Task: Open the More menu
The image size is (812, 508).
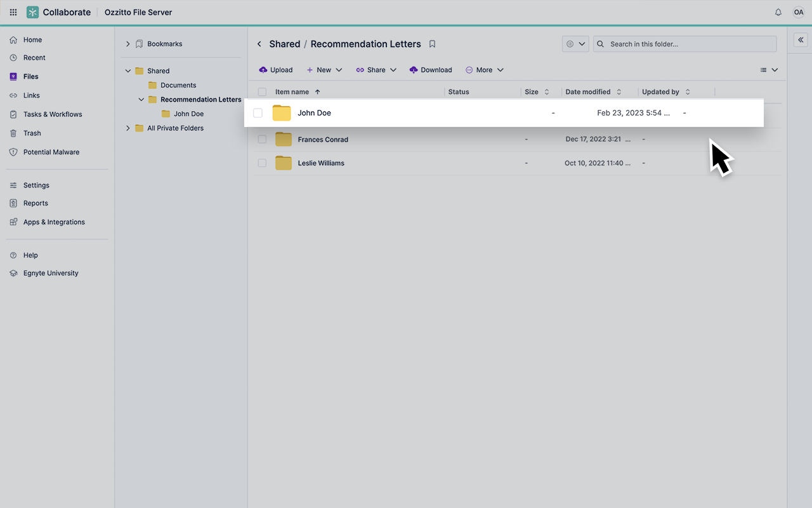Action: [484, 70]
